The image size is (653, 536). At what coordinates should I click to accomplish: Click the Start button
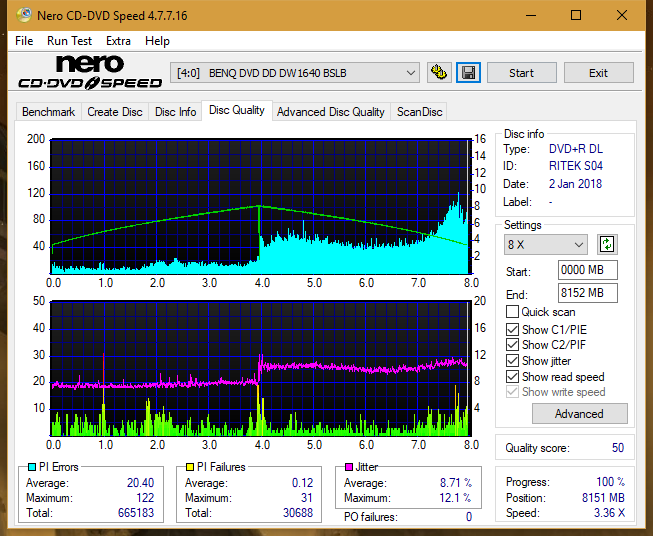tap(521, 73)
